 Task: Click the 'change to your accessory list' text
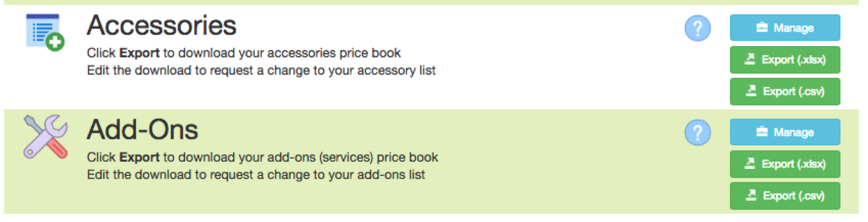click(351, 71)
